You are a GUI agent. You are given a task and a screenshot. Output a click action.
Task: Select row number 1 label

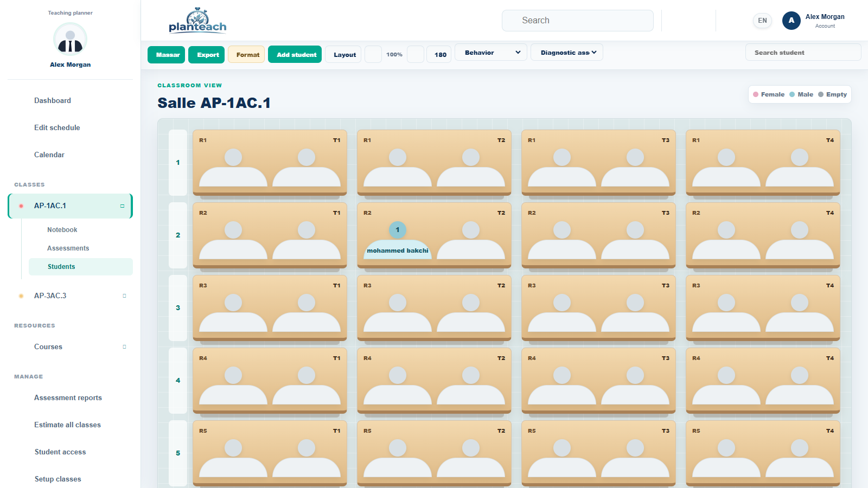tap(178, 163)
